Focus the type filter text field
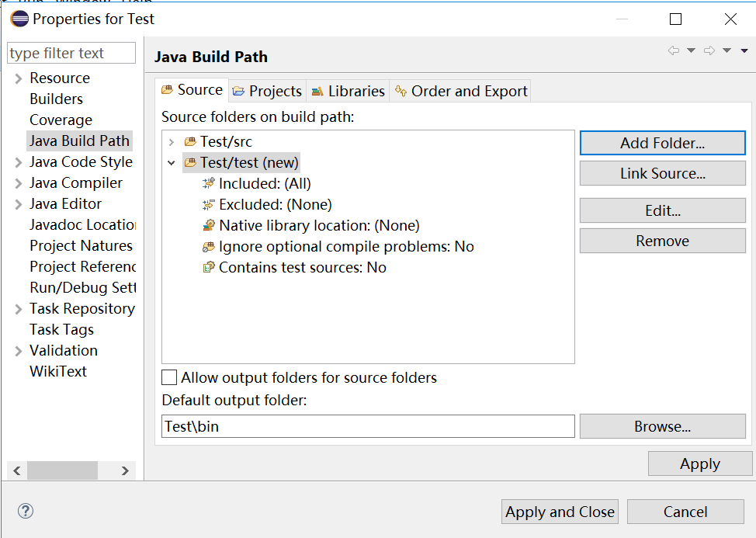756x538 pixels. (71, 53)
